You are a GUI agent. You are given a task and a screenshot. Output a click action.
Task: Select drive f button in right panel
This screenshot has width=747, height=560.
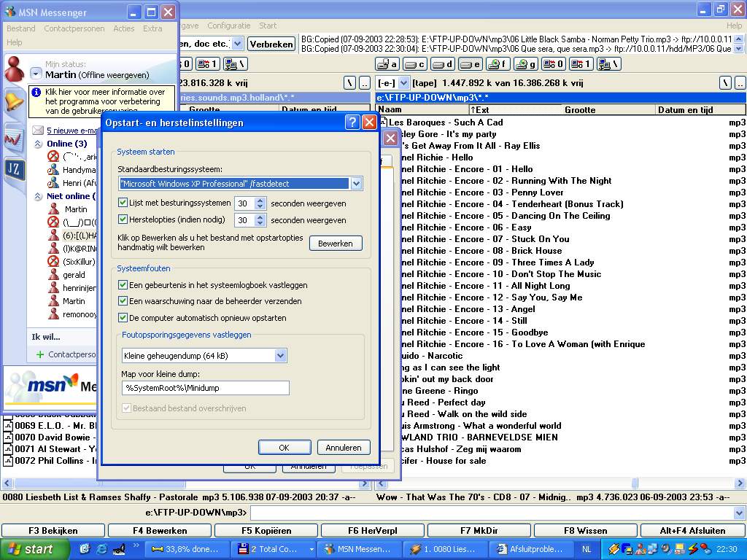(x=498, y=64)
